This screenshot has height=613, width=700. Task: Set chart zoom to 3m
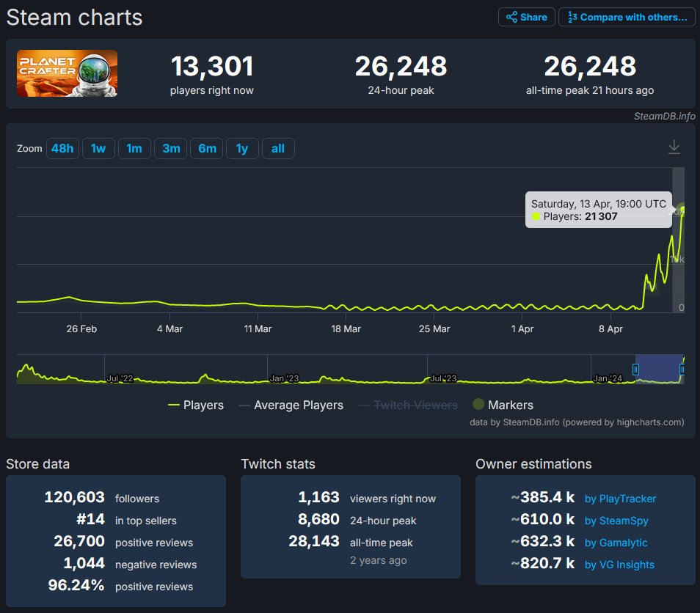(171, 149)
